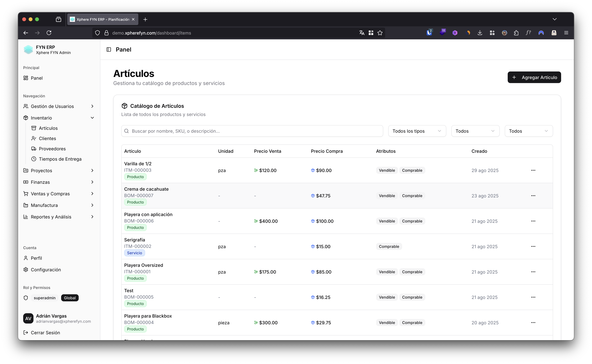This screenshot has height=364, width=592.
Task: Select the Clientes sidebar item
Action: (47, 138)
